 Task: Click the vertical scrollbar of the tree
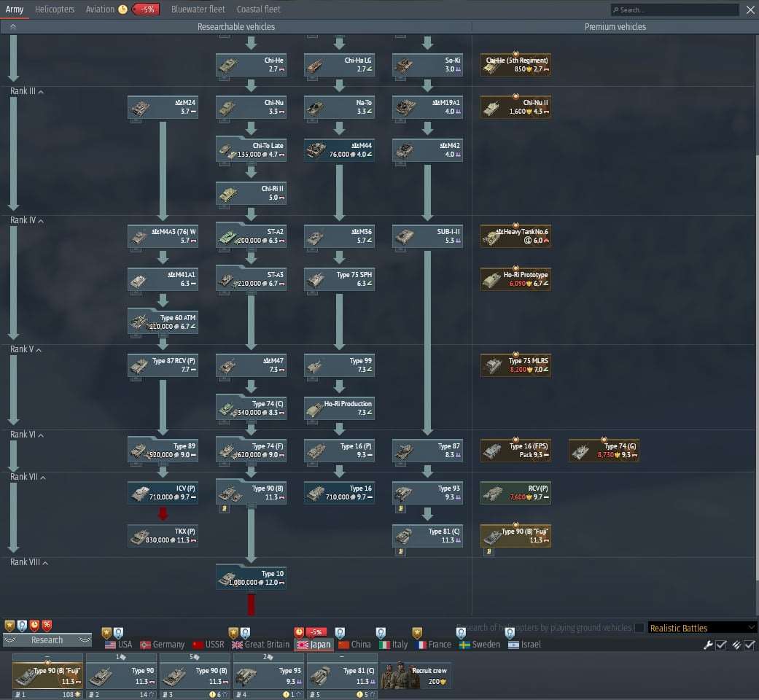[x=756, y=368]
